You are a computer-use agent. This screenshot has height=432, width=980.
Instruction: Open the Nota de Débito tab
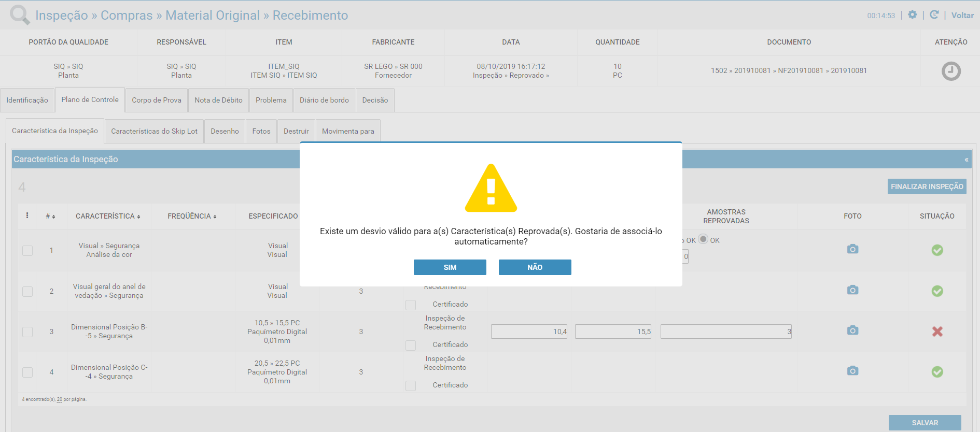[x=218, y=100]
